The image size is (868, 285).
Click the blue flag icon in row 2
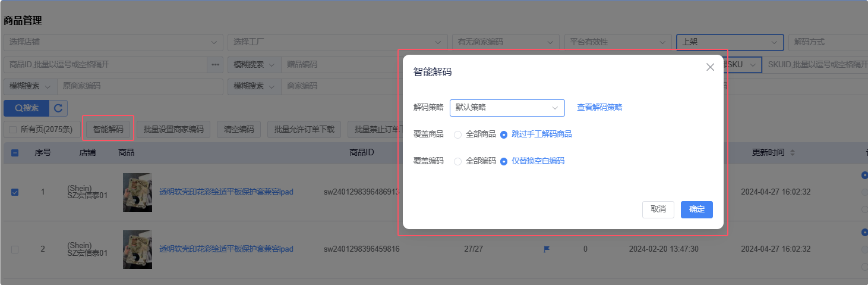(x=546, y=249)
